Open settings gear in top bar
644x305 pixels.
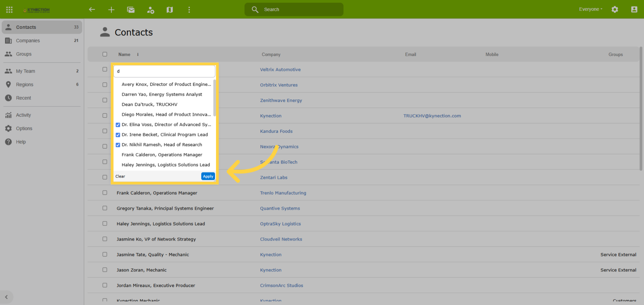pos(615,9)
